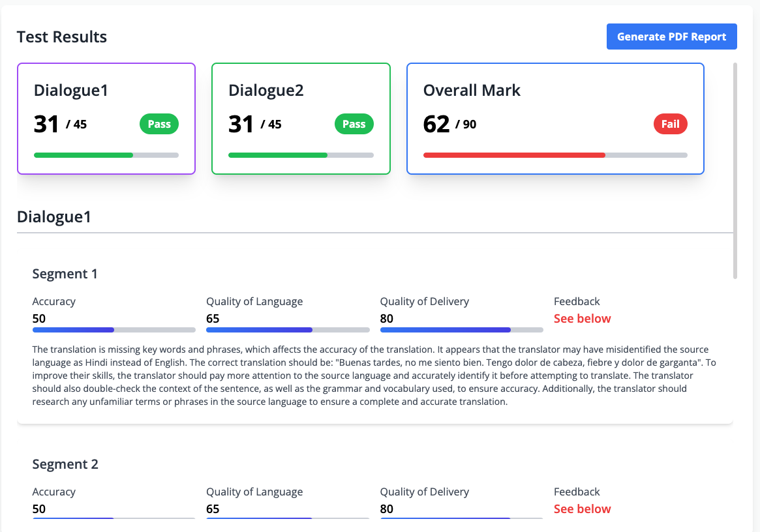The width and height of the screenshot is (760, 532).
Task: Click Segment 1 'See below' feedback link
Action: pos(582,319)
